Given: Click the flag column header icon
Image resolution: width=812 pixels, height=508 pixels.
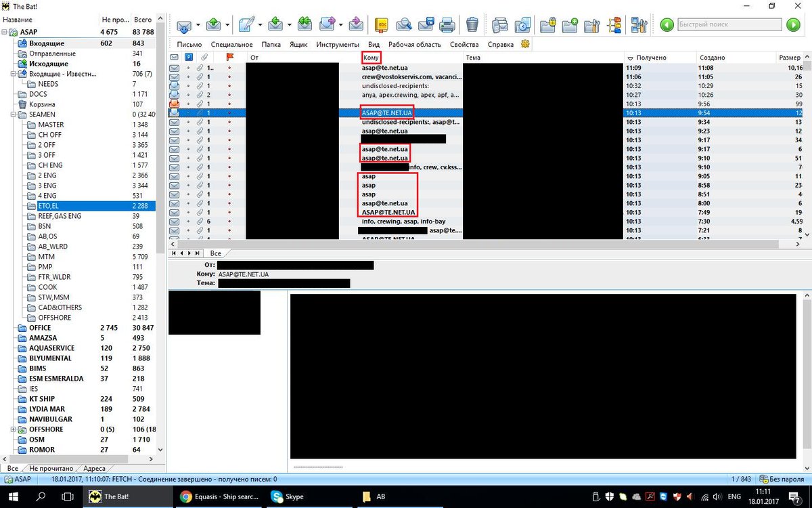Looking at the screenshot, I should (x=229, y=58).
